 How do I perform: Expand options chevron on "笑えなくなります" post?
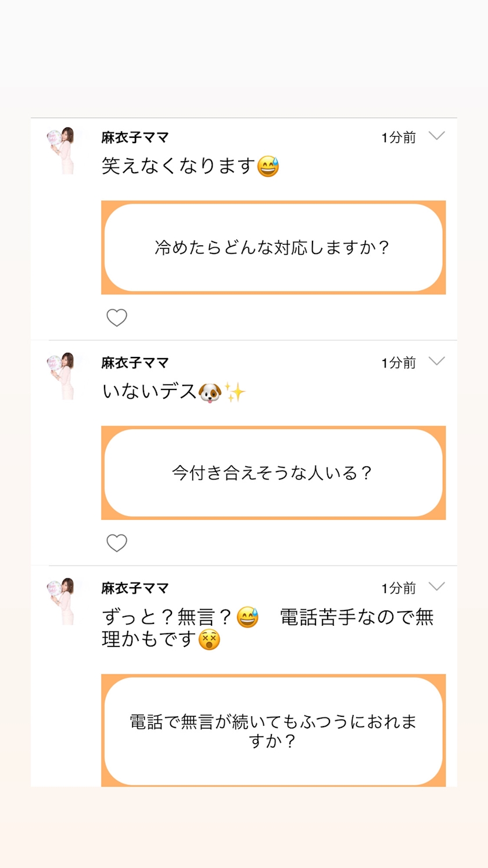tap(436, 136)
